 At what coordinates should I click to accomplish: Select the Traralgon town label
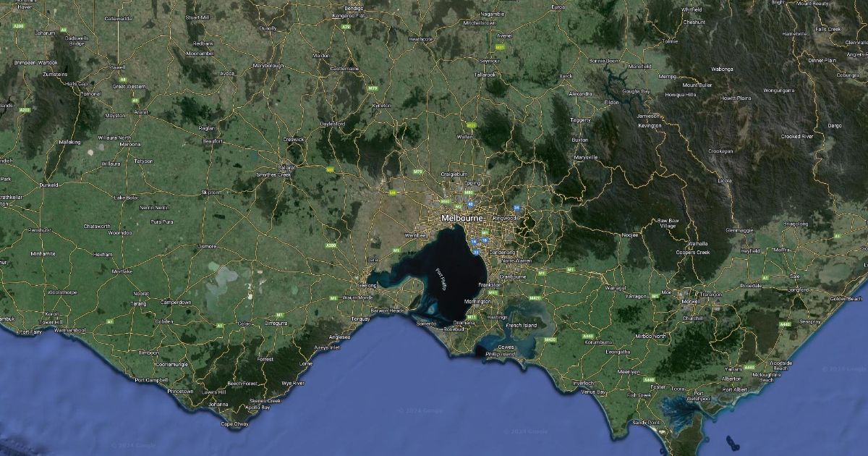711,295
